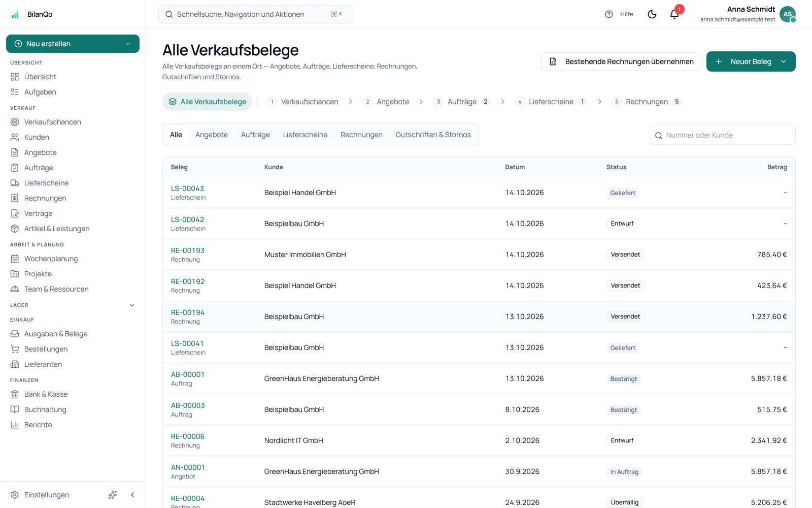Open Übersicht dashboard icon in sidebar
The height and width of the screenshot is (508, 812).
(x=15, y=77)
